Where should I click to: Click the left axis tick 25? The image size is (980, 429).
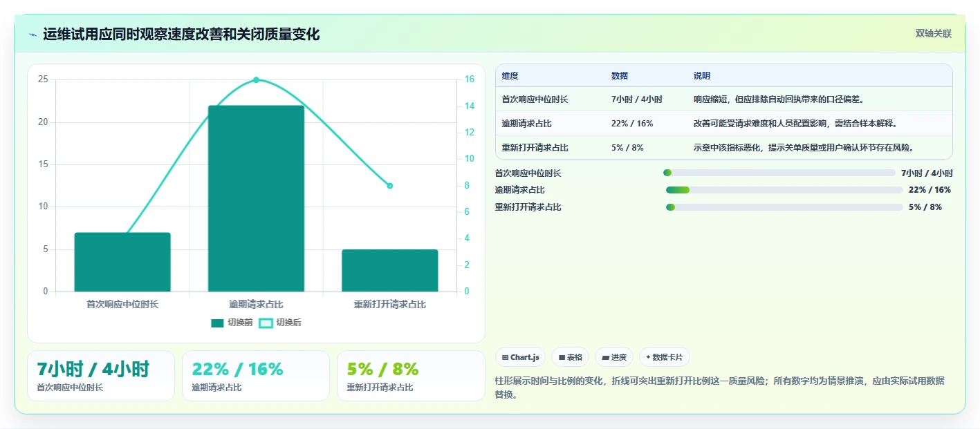click(43, 79)
